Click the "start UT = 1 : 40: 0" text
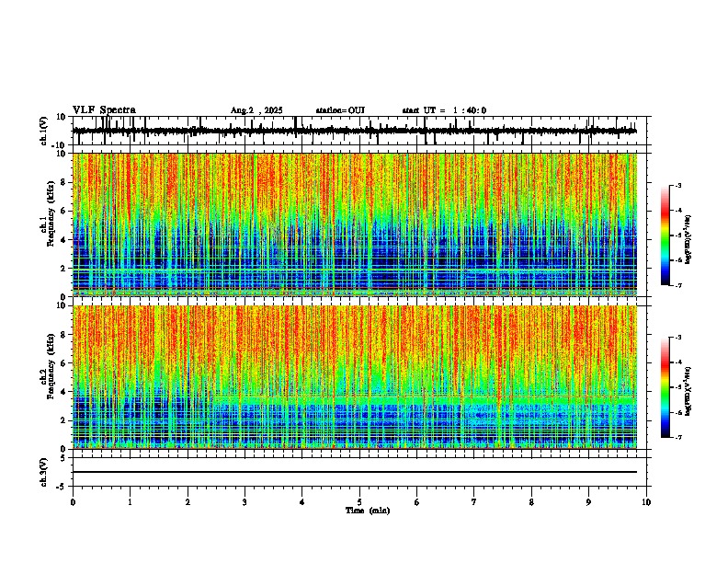The image size is (728, 563). tap(444, 110)
